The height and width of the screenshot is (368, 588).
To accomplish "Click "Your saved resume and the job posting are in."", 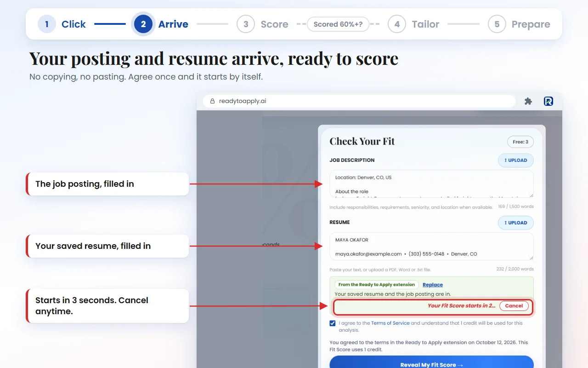I will pos(393,294).
